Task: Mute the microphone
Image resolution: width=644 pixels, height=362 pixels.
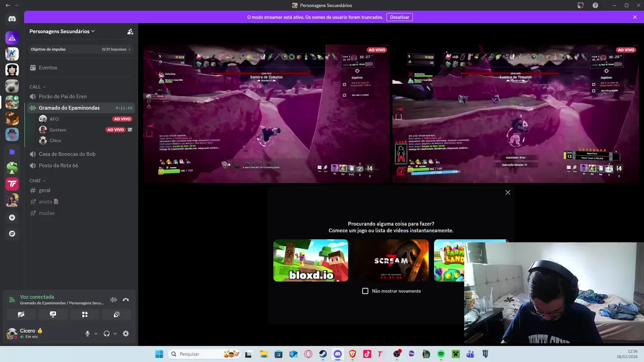Action: (88, 333)
